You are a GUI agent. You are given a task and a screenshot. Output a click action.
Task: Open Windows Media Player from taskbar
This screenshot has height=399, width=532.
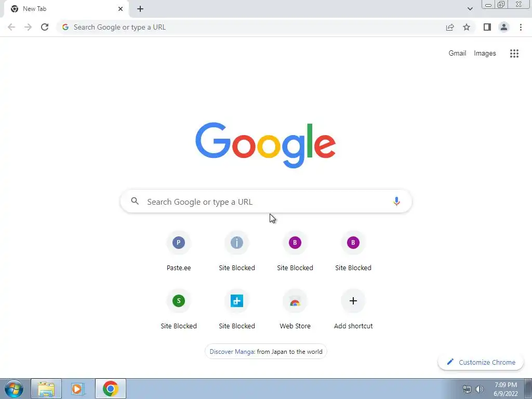(78, 389)
